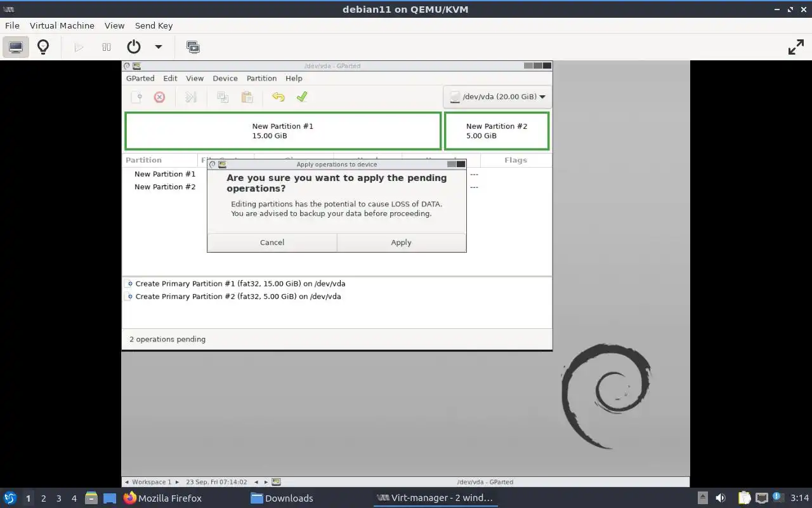The height and width of the screenshot is (508, 812).
Task: Select New Partition #1 row in list
Action: pos(337,174)
